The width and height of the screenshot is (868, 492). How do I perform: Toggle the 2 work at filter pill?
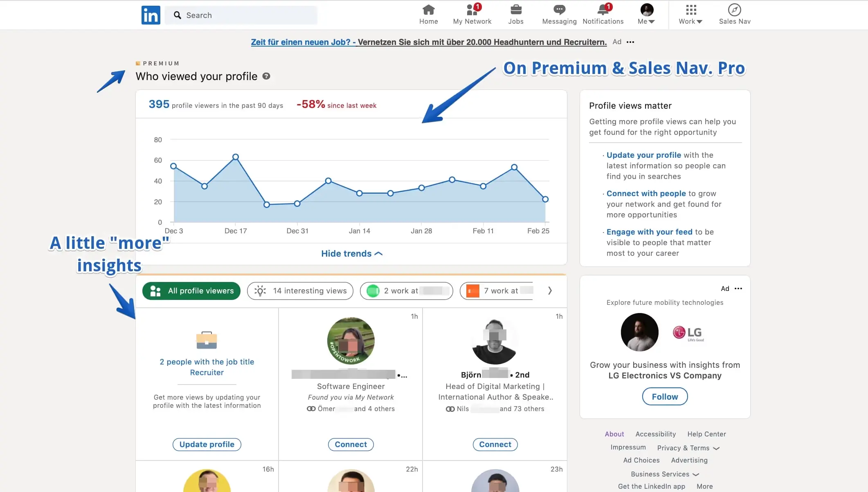point(406,291)
